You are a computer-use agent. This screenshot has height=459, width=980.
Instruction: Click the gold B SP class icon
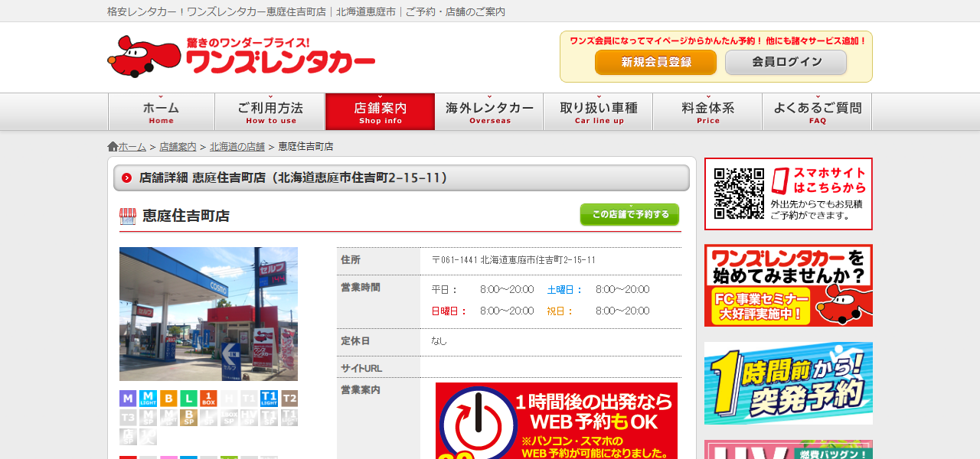(x=188, y=418)
